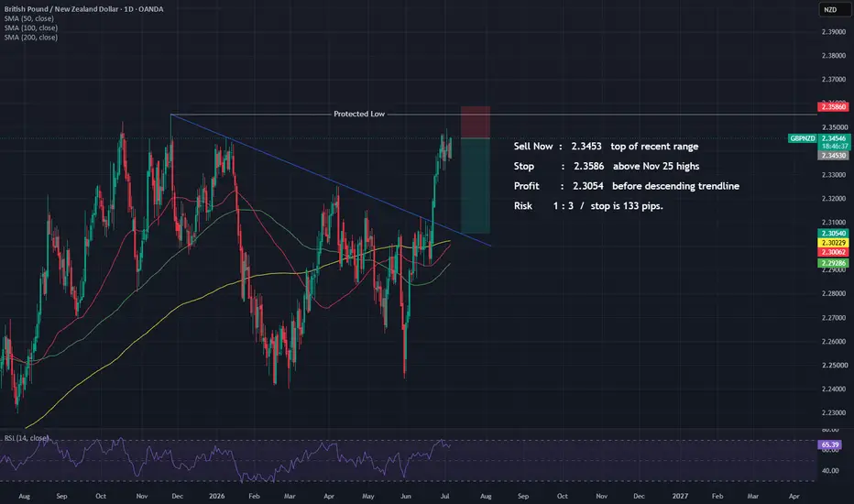This screenshot has width=854, height=504.
Task: Select the SMA (100, close) indicator legend
Action: (31, 27)
